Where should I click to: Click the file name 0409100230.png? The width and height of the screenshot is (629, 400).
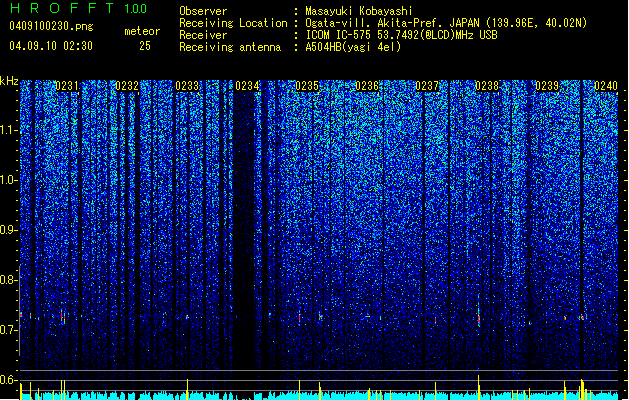(51, 26)
